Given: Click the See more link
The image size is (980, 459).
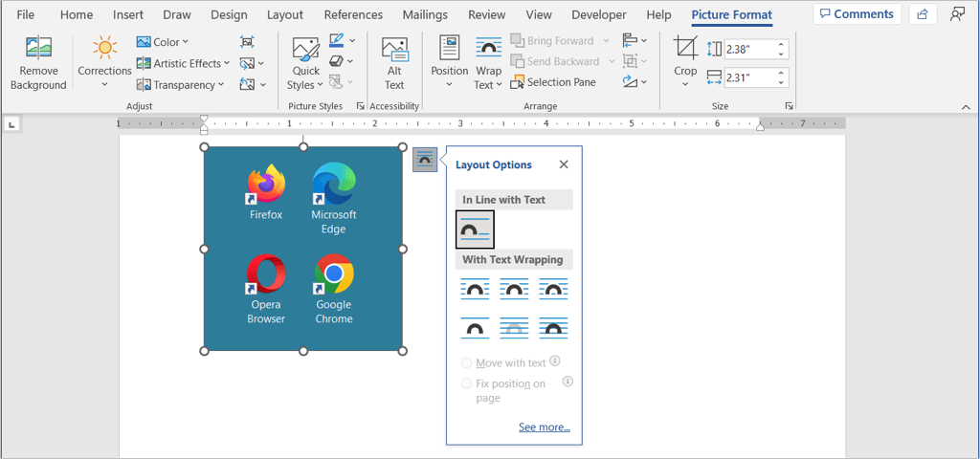Looking at the screenshot, I should coord(544,427).
